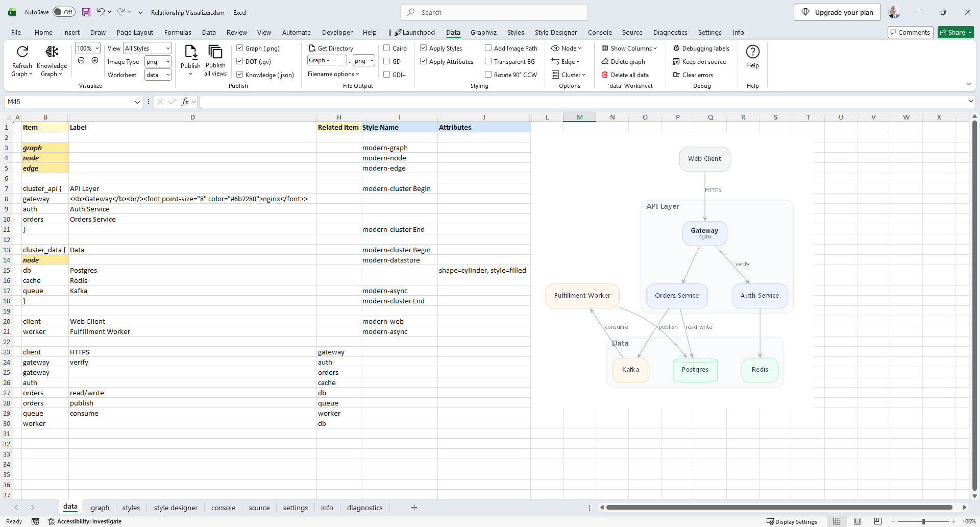This screenshot has height=527, width=980.
Task: Open the Image Type png dropdown
Action: click(x=167, y=61)
